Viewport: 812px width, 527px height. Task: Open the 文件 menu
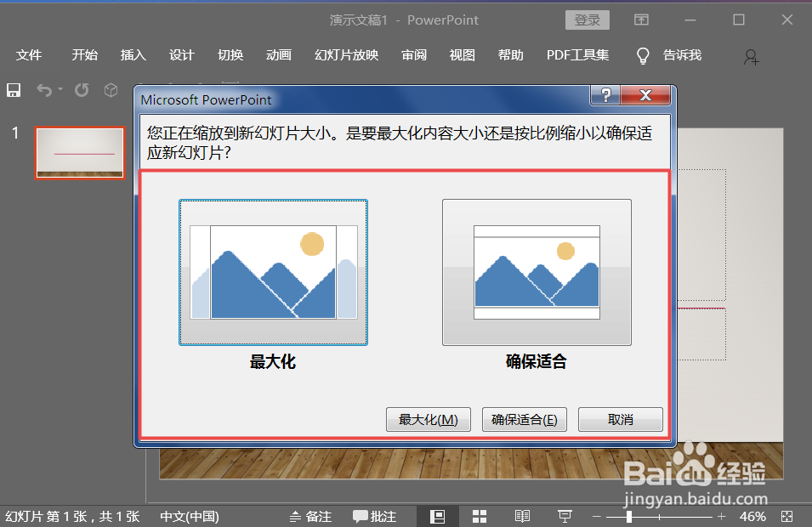[x=28, y=55]
